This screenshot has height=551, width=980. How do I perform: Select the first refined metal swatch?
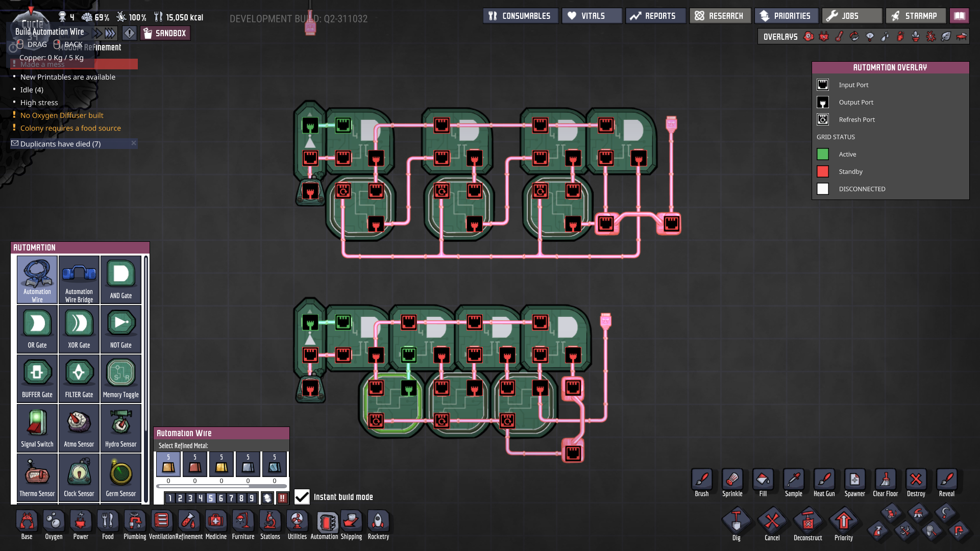pyautogui.click(x=168, y=464)
